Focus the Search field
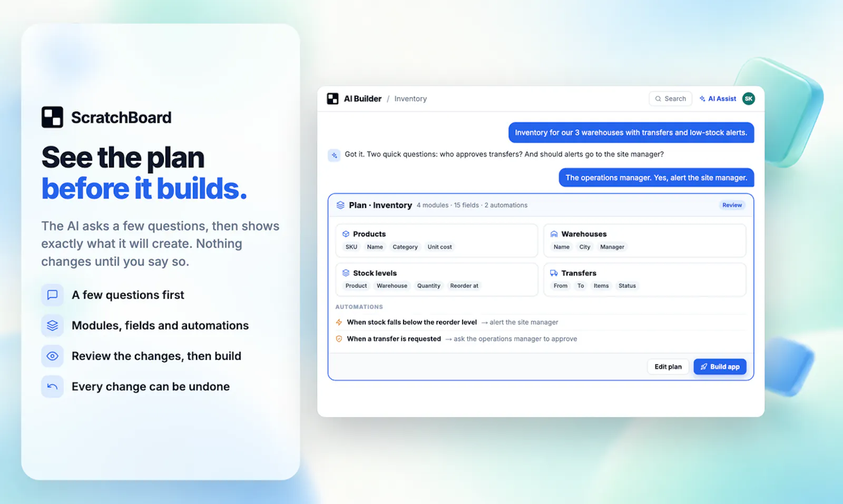The height and width of the screenshot is (504, 843). pyautogui.click(x=670, y=98)
